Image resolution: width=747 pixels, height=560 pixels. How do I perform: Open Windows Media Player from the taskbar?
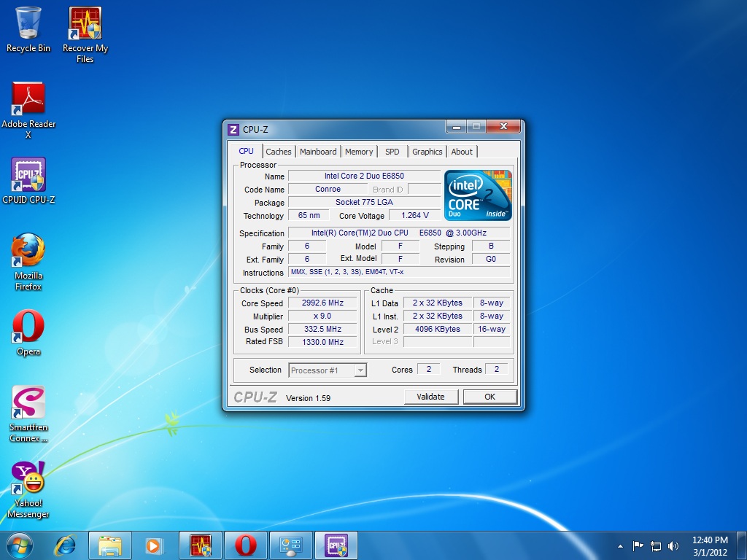click(x=155, y=545)
